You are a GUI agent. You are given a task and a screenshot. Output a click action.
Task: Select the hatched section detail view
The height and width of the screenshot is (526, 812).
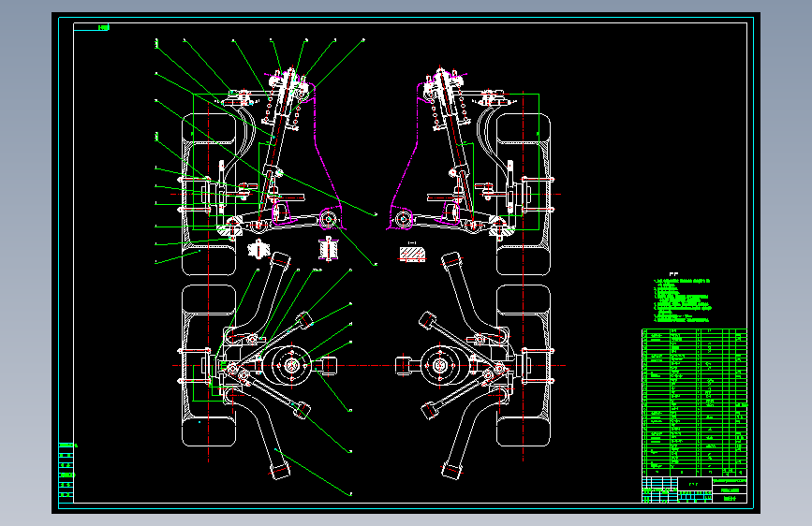(x=412, y=254)
